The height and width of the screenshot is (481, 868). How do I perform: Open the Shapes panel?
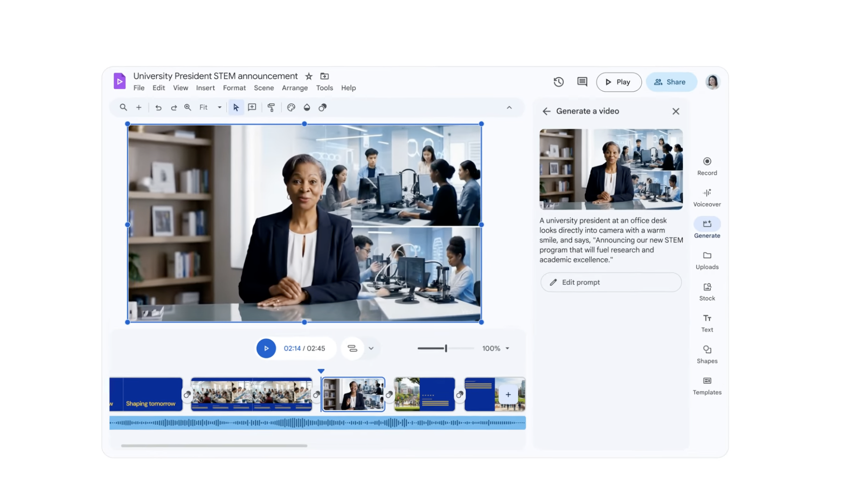click(707, 354)
